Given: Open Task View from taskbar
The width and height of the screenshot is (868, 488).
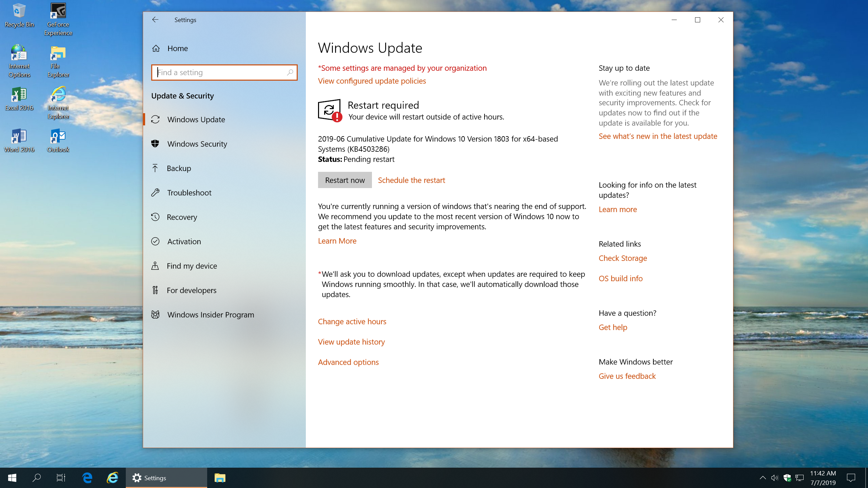Looking at the screenshot, I should tap(61, 478).
